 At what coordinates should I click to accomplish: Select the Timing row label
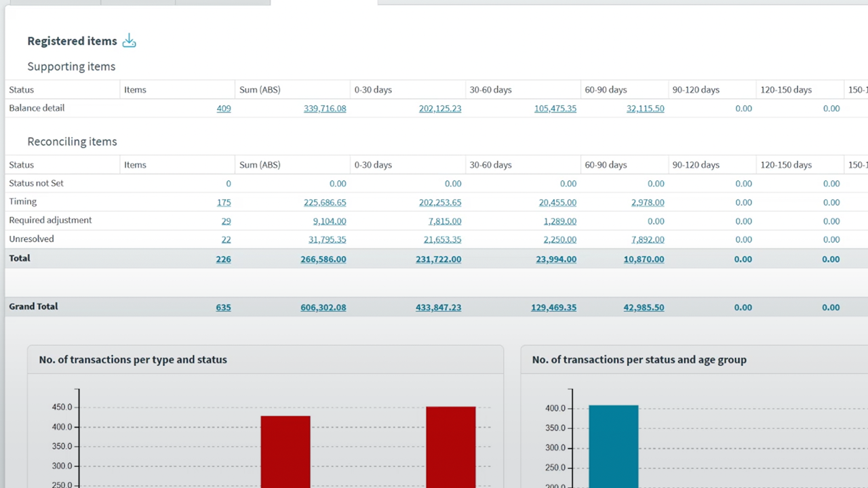[23, 201]
